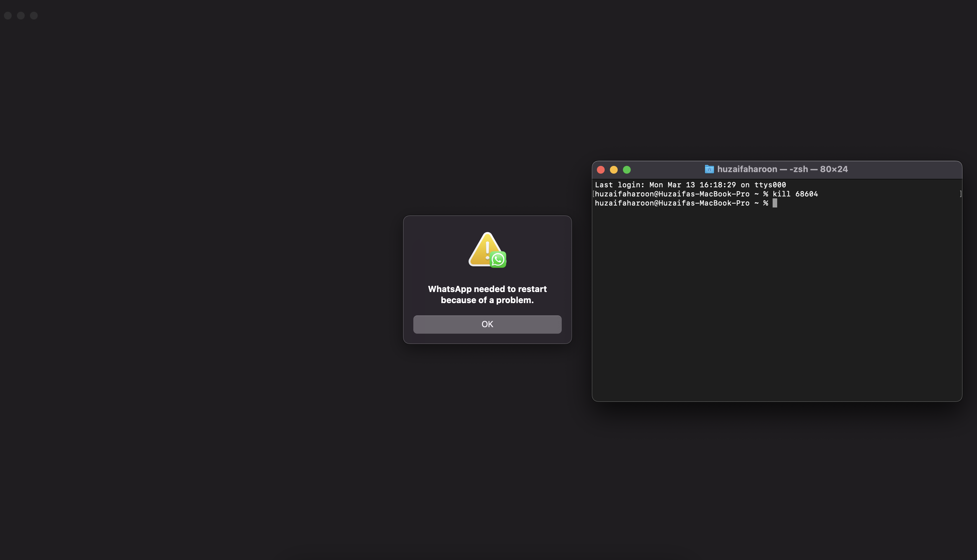977x560 pixels.
Task: Click the dimmed close dot of background window
Action: coord(8,15)
